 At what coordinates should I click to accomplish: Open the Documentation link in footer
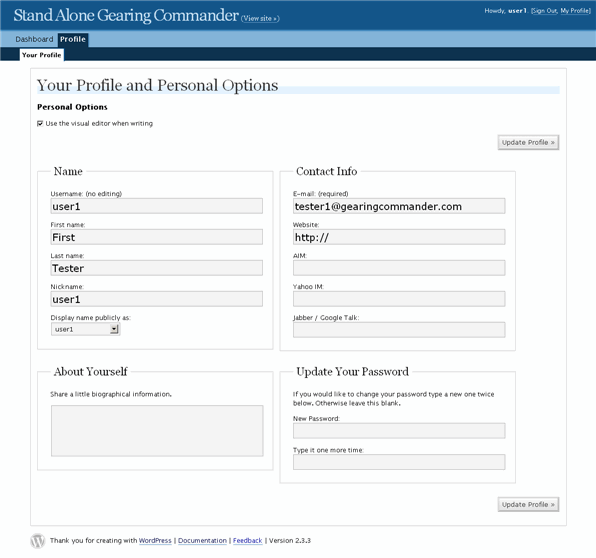[202, 541]
